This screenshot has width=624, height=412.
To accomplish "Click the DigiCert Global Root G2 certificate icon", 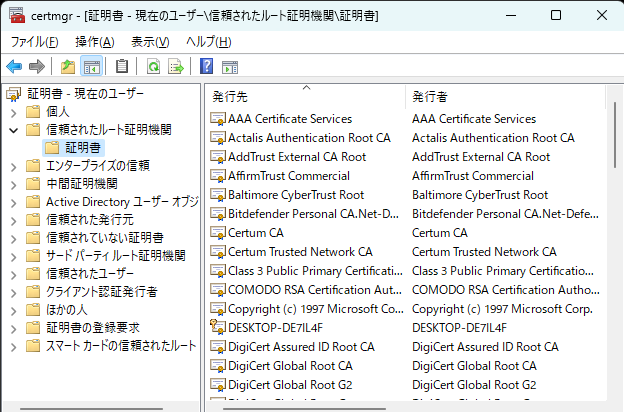I will [218, 385].
